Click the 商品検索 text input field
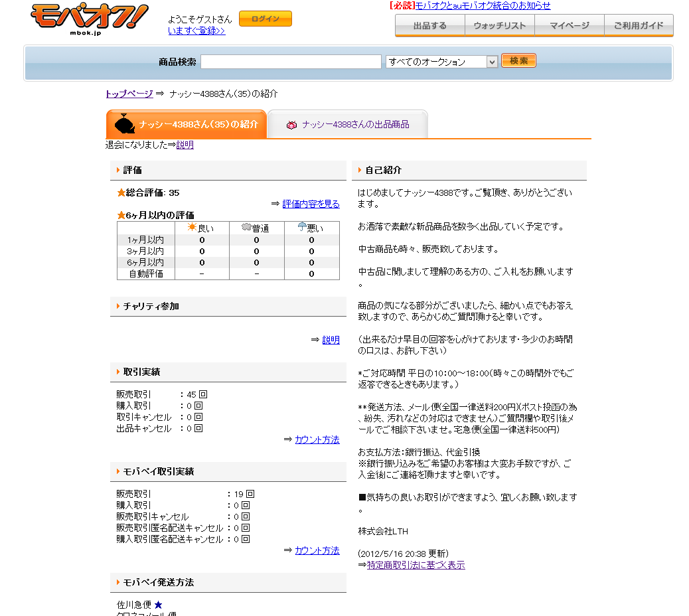This screenshot has height=616, width=689. coord(291,62)
